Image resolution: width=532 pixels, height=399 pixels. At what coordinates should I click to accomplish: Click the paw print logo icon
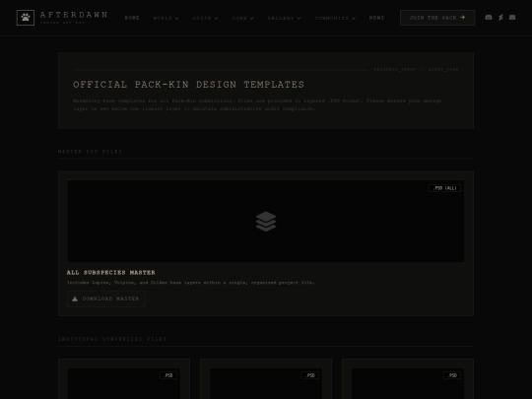[x=26, y=18]
